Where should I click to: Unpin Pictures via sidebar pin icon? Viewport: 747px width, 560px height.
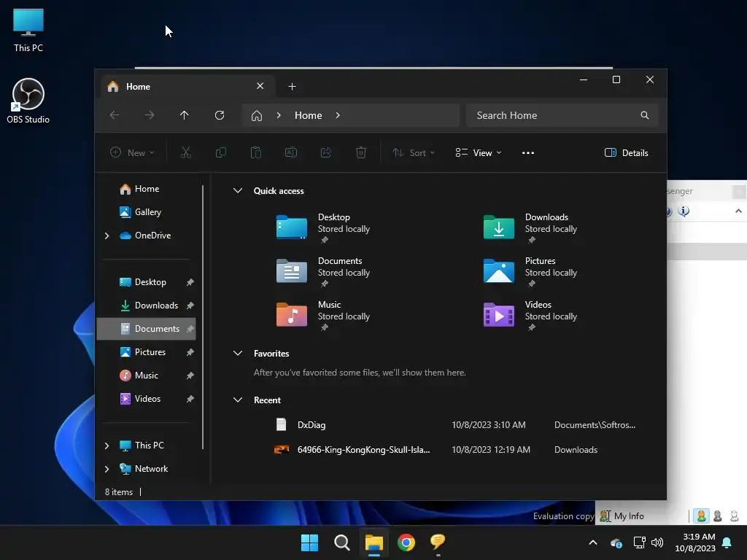pyautogui.click(x=190, y=352)
